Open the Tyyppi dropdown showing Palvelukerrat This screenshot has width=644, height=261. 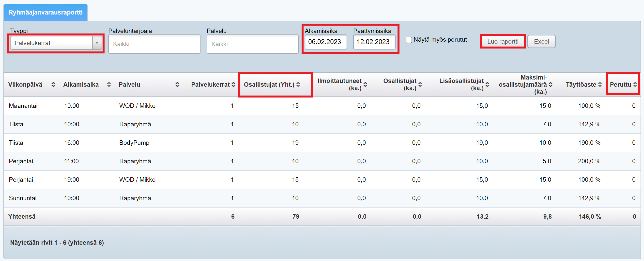click(56, 43)
